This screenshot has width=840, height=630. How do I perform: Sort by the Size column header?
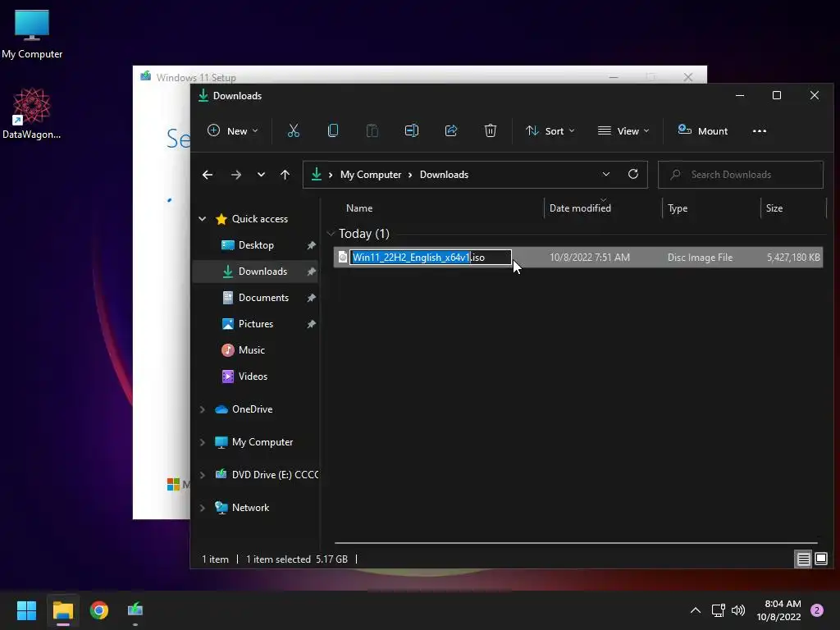click(x=774, y=208)
